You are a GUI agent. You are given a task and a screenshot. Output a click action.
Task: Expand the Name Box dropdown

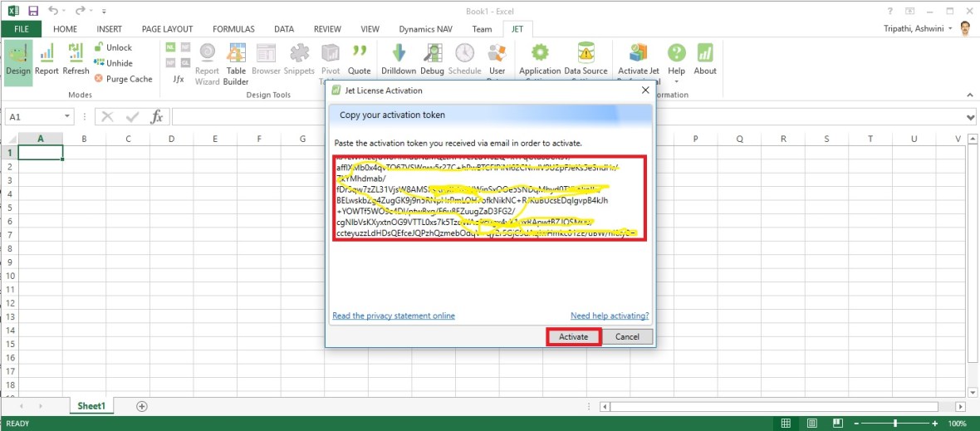[67, 117]
